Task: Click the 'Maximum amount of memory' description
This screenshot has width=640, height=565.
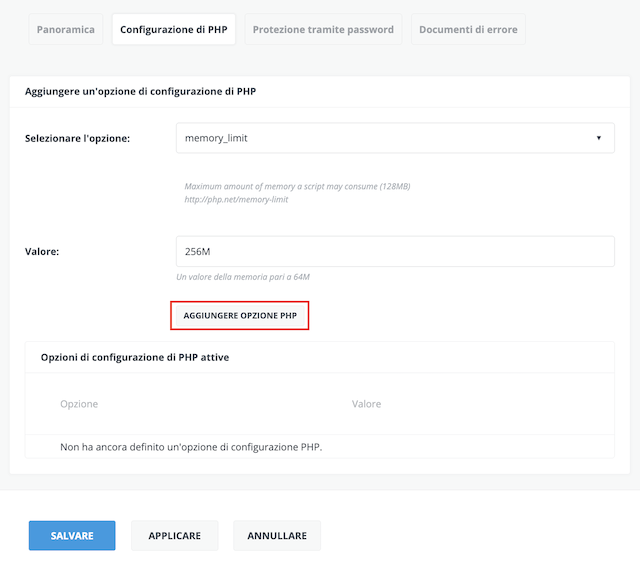Action: pyautogui.click(x=297, y=187)
